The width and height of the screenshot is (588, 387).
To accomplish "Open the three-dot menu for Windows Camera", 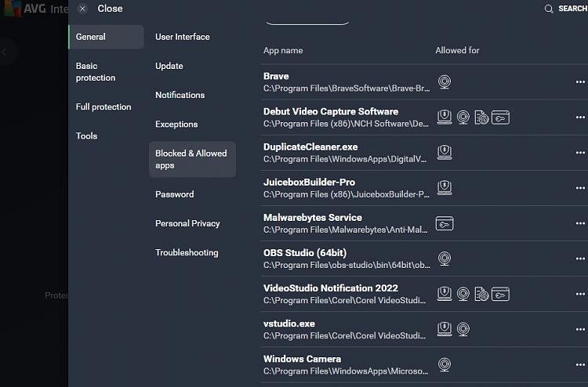I will [580, 364].
